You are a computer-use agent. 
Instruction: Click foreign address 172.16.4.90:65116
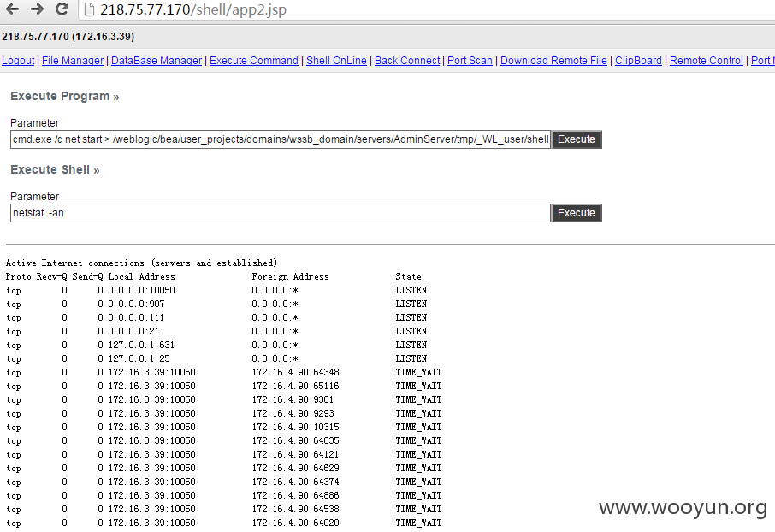(296, 386)
